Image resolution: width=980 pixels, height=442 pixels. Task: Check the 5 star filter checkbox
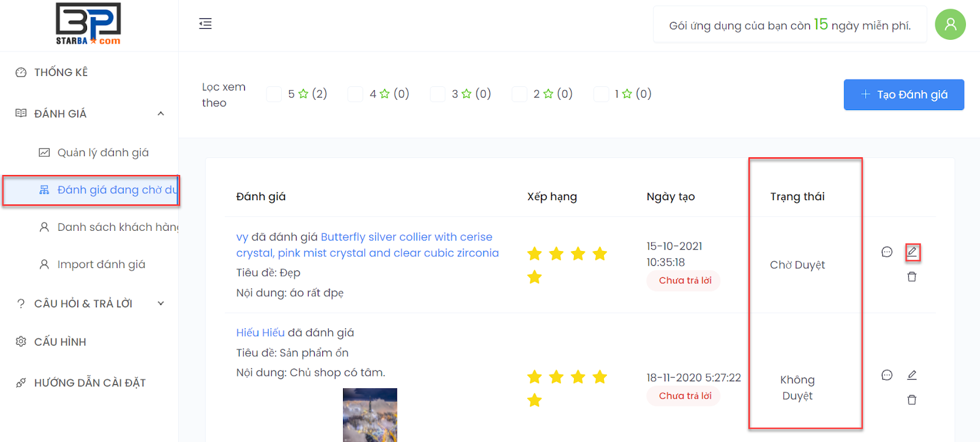click(274, 94)
